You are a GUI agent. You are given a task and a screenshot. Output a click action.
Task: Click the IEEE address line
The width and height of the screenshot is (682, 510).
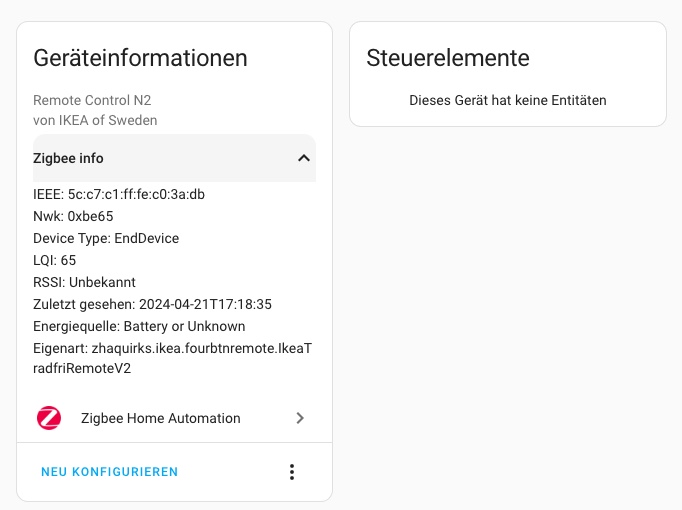pyautogui.click(x=105, y=194)
